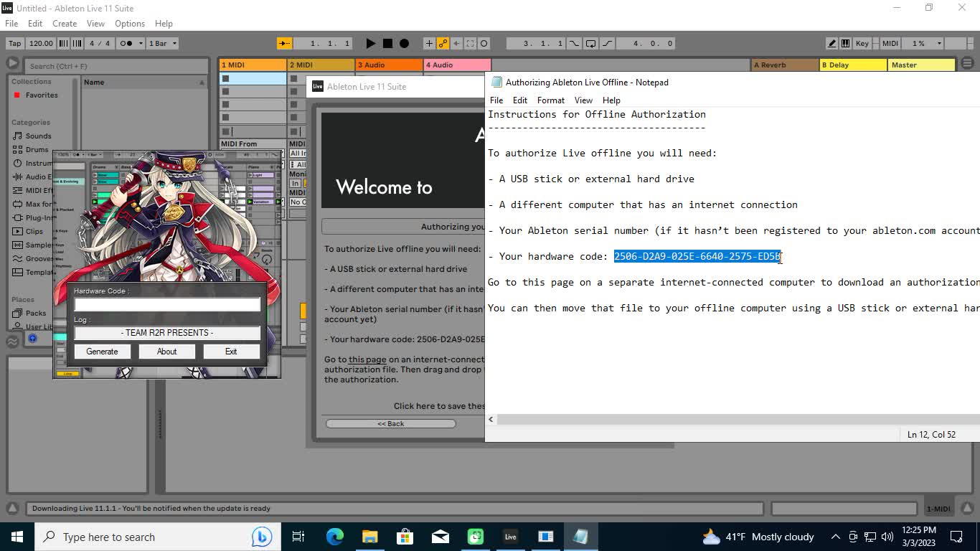Toggle the Metronome button

coord(125,43)
